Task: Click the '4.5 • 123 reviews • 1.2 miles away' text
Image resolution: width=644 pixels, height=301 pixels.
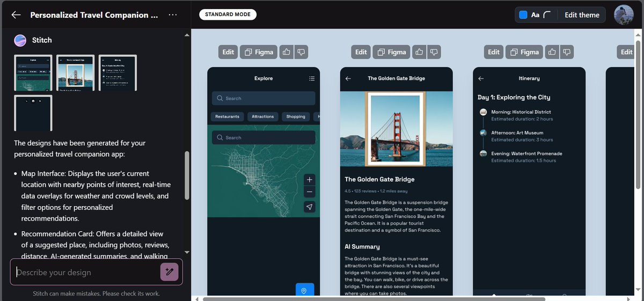Action: click(376, 191)
